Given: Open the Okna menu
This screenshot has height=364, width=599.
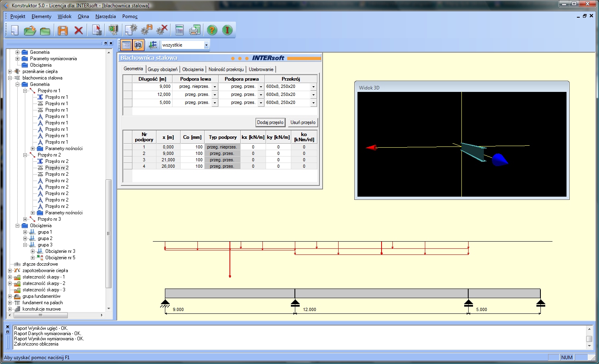Looking at the screenshot, I should (83, 16).
